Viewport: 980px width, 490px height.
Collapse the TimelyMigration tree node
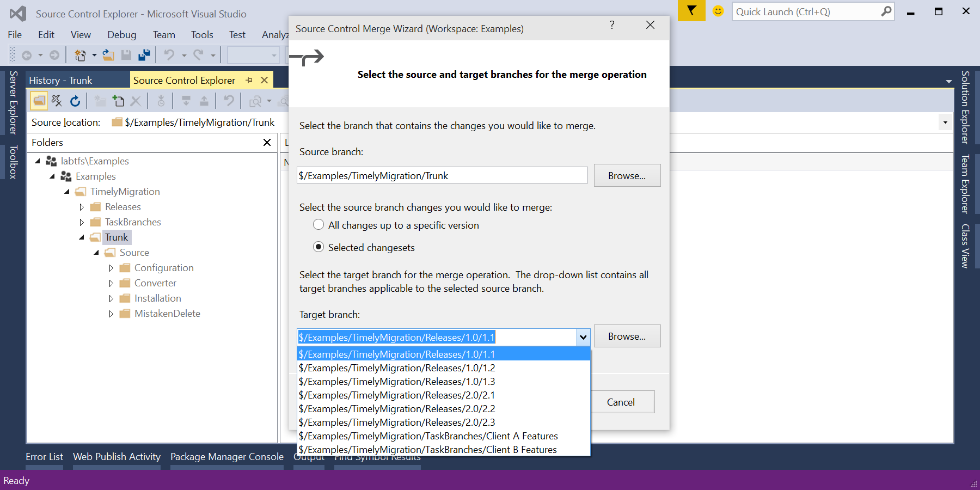click(x=67, y=192)
